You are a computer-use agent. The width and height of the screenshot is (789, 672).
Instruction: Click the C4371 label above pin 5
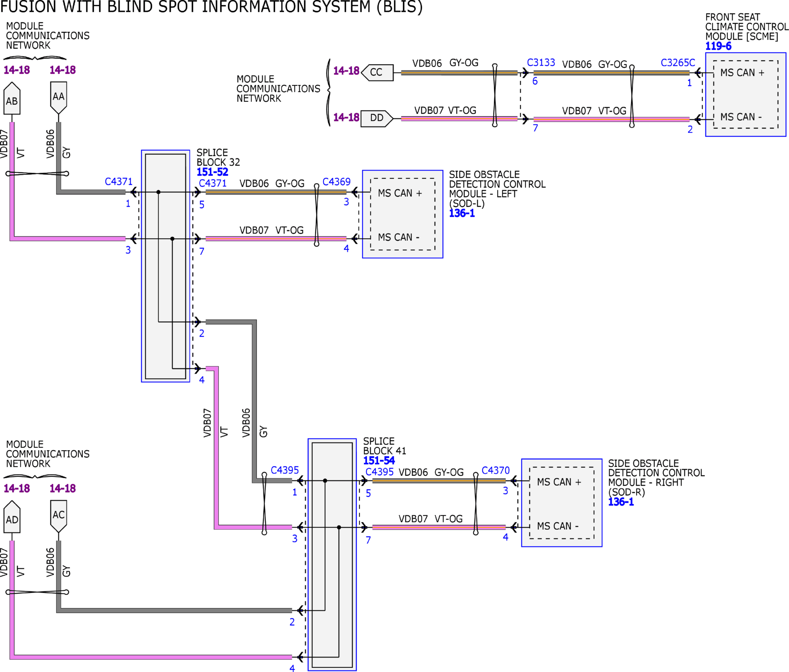tap(213, 183)
